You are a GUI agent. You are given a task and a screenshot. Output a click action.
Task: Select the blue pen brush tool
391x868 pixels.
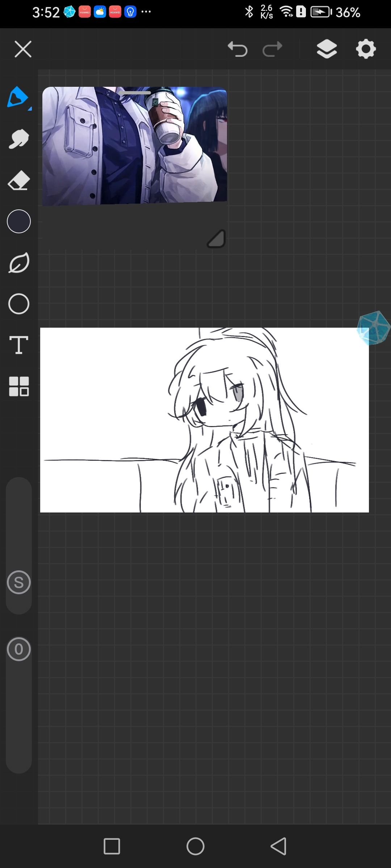(x=18, y=97)
